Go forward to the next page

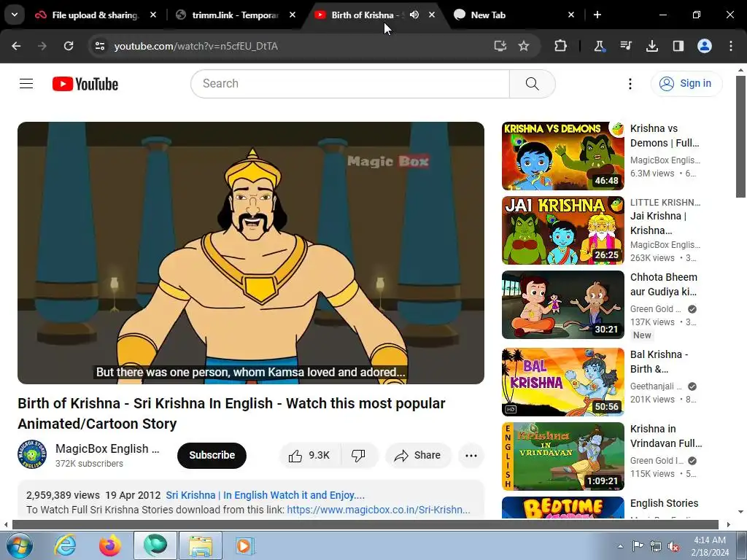tap(42, 46)
